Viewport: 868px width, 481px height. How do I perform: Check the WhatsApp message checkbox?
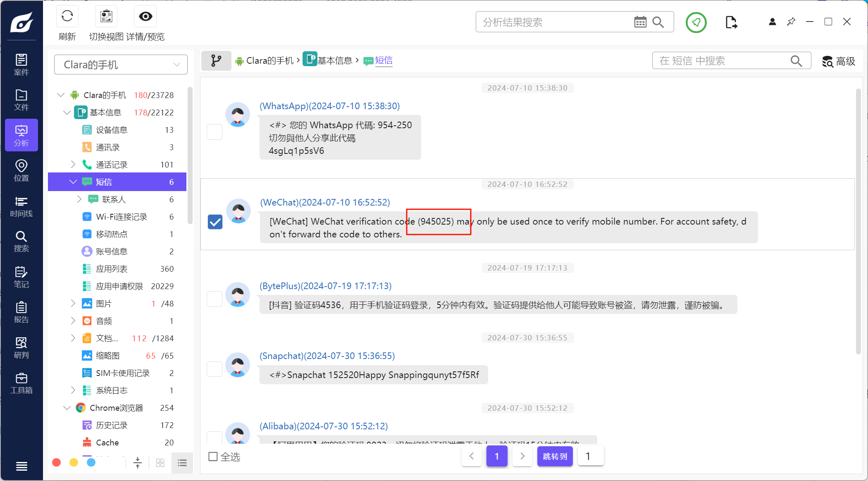point(215,132)
